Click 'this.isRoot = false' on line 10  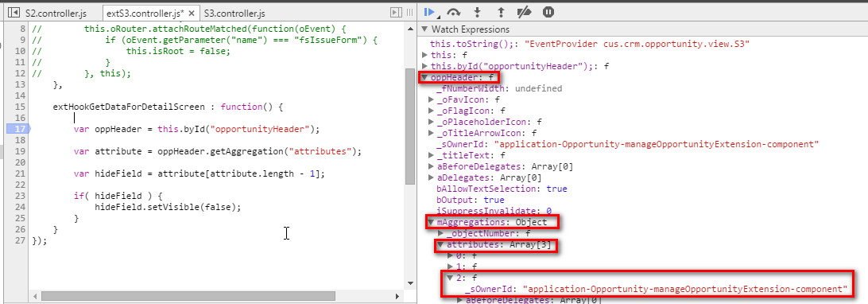(x=178, y=51)
